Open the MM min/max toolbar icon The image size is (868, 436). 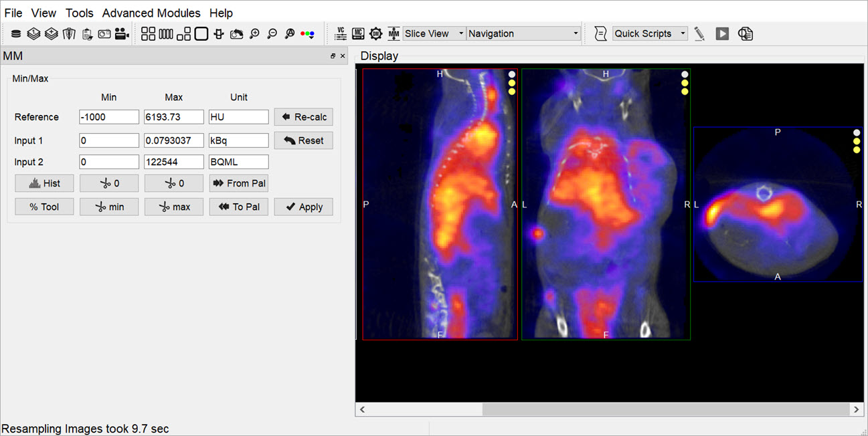click(394, 33)
